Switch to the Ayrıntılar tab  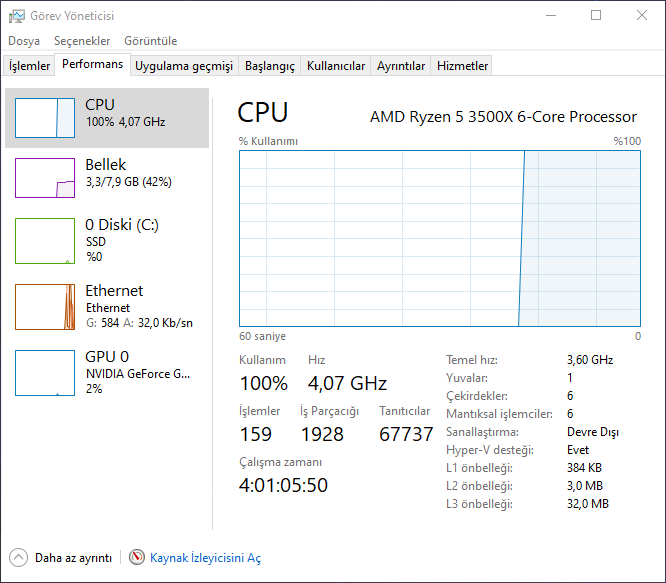pyautogui.click(x=401, y=66)
